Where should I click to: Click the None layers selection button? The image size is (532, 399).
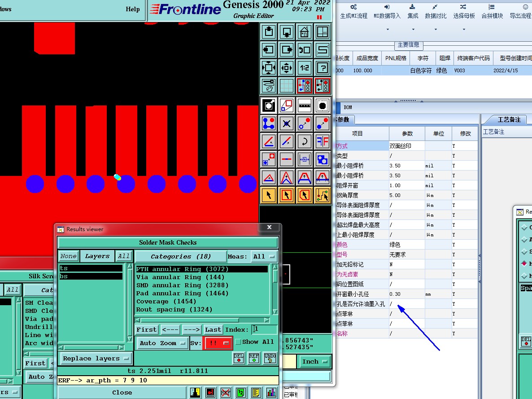pyautogui.click(x=69, y=256)
